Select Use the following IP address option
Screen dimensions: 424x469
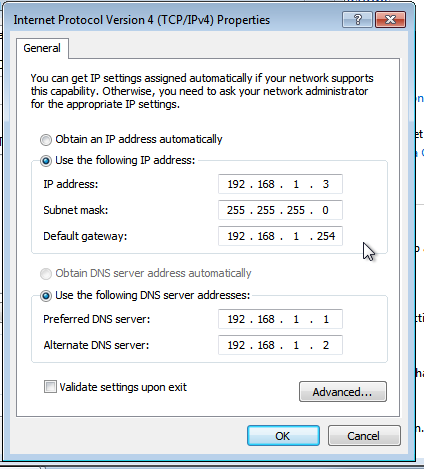[x=46, y=161]
